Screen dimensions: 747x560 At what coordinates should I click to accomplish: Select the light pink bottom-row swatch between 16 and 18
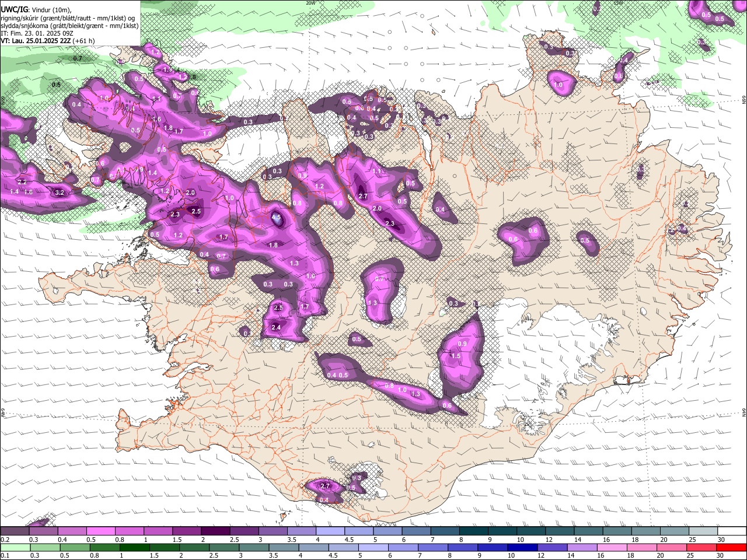612,547
